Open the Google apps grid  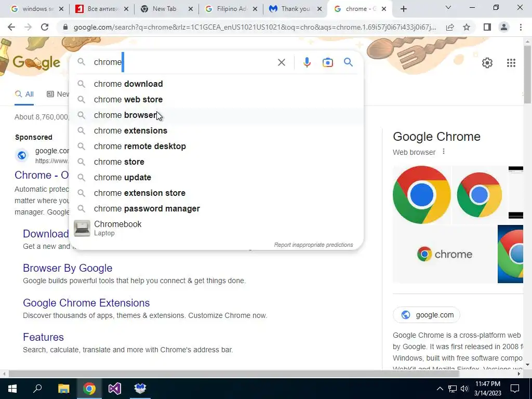coord(511,63)
